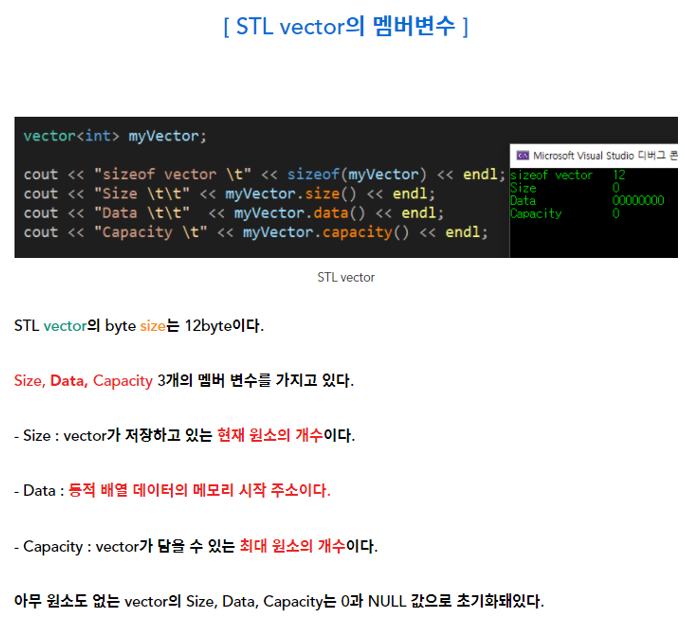Click the Visual Studio console window icon
The image size is (685, 630).
coord(522,156)
